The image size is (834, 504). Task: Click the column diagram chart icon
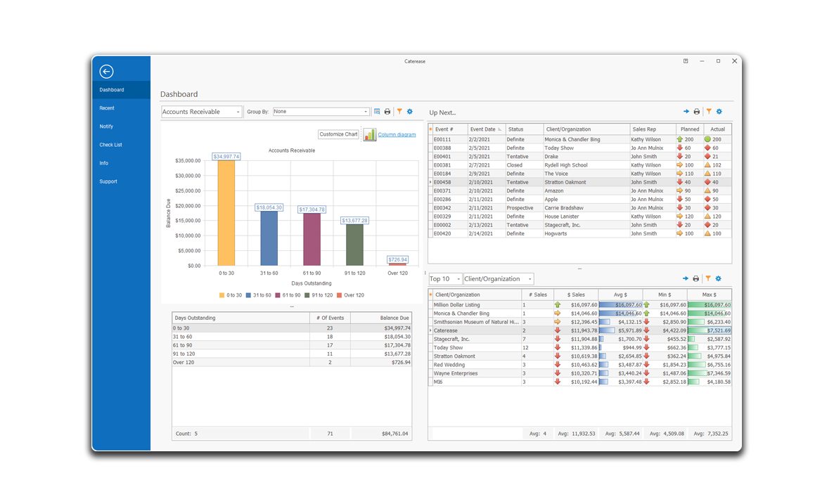pos(369,134)
